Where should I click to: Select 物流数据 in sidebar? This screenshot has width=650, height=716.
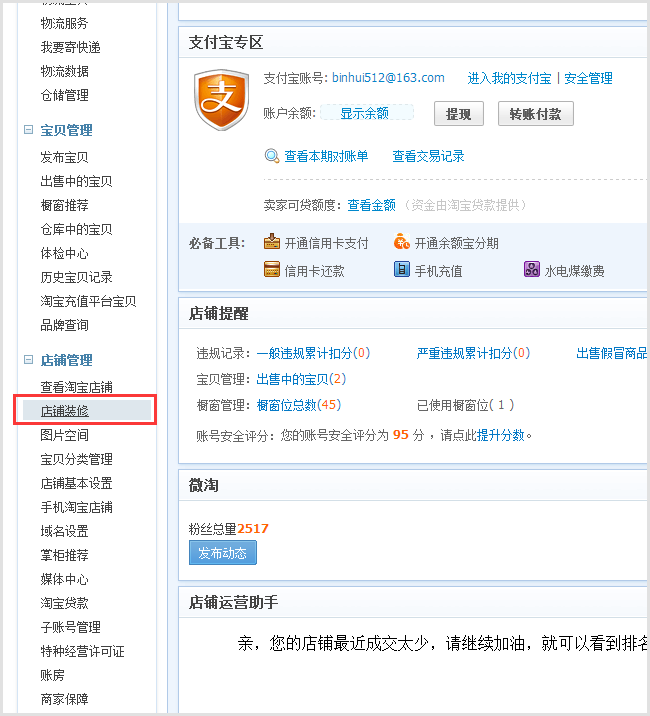64,71
